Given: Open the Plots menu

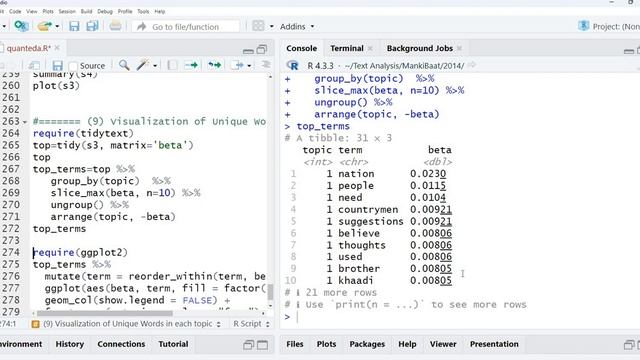Looking at the screenshot, I should point(48,11).
